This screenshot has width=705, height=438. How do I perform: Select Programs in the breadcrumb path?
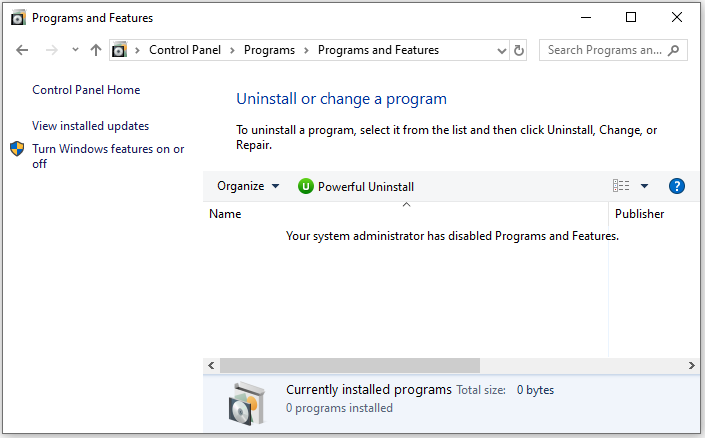(x=269, y=50)
